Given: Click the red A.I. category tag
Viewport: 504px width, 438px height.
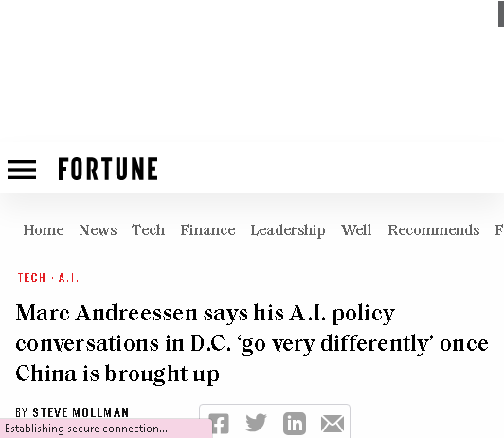Looking at the screenshot, I should 68,278.
